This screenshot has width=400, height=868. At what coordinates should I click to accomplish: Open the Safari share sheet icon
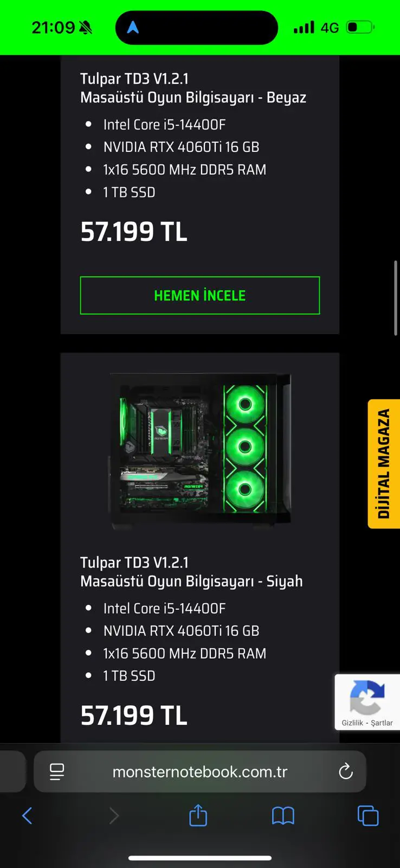pos(198,815)
